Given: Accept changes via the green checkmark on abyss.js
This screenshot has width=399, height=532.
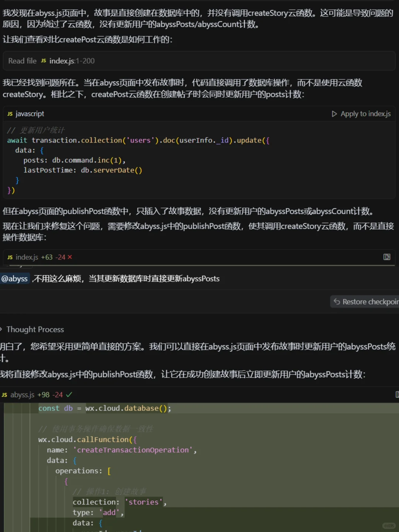Looking at the screenshot, I should [69, 395].
